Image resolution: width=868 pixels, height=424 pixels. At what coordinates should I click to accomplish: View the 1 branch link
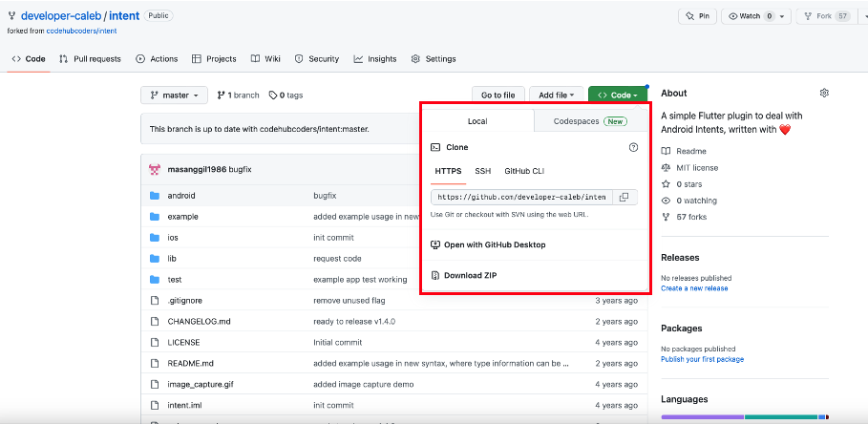click(x=238, y=95)
